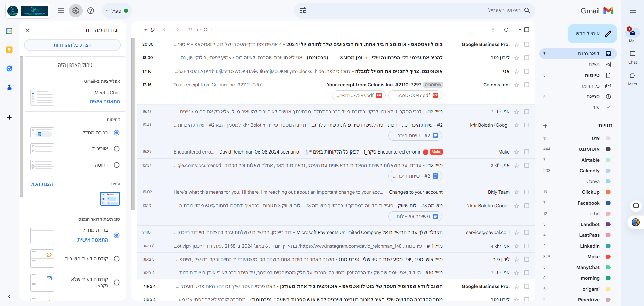
Task: Expand the More labels chevron
Action: (608, 107)
